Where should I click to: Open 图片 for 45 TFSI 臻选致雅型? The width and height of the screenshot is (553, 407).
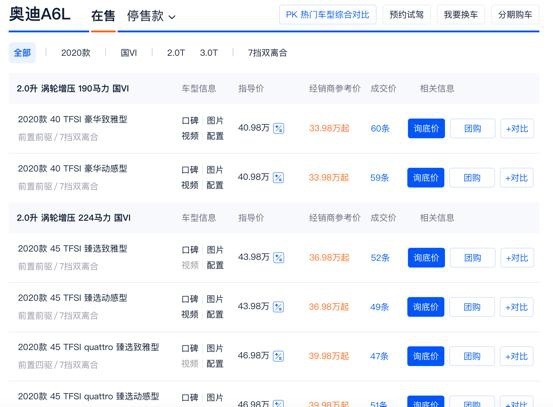point(215,250)
